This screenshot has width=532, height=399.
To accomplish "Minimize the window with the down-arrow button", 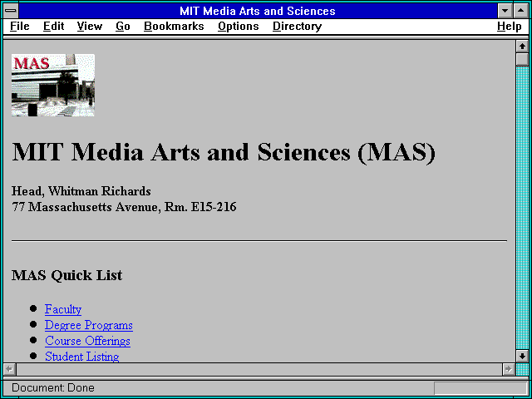I will pos(505,11).
